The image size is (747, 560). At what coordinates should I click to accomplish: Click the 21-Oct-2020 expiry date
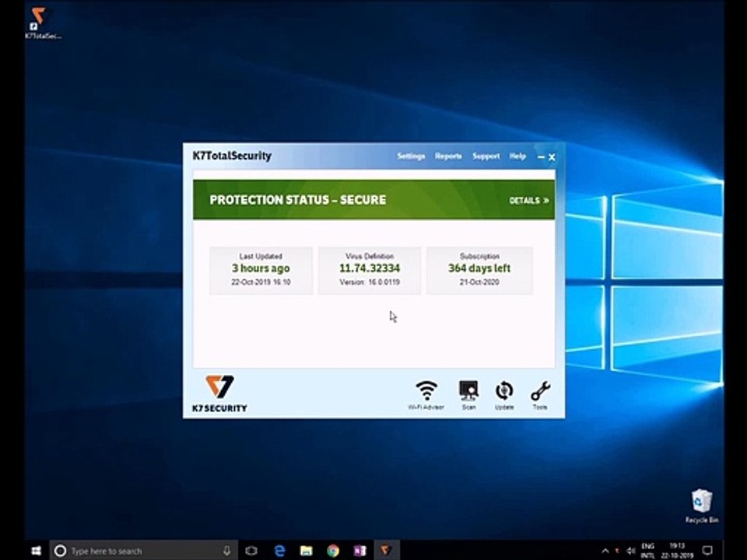pyautogui.click(x=479, y=282)
